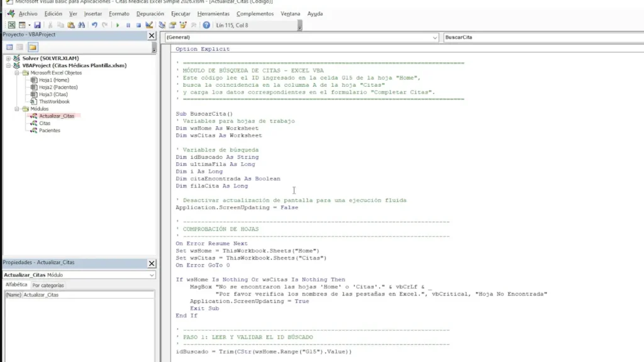This screenshot has width=644, height=362.
Task: Run the macro with the green play icon
Action: coord(118,25)
